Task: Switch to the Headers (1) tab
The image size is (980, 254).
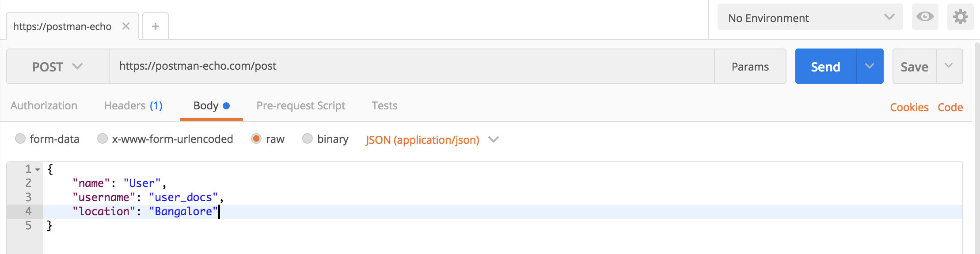Action: tap(133, 106)
